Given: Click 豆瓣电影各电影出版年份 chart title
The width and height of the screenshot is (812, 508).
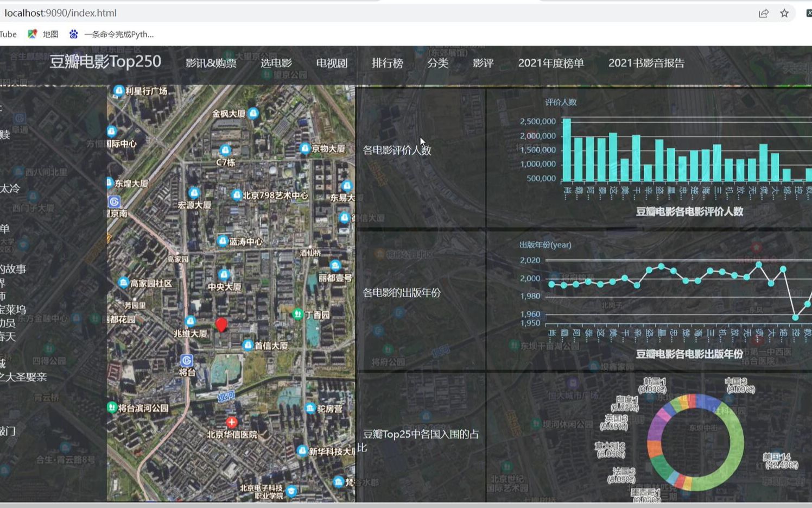Looking at the screenshot, I should click(689, 354).
